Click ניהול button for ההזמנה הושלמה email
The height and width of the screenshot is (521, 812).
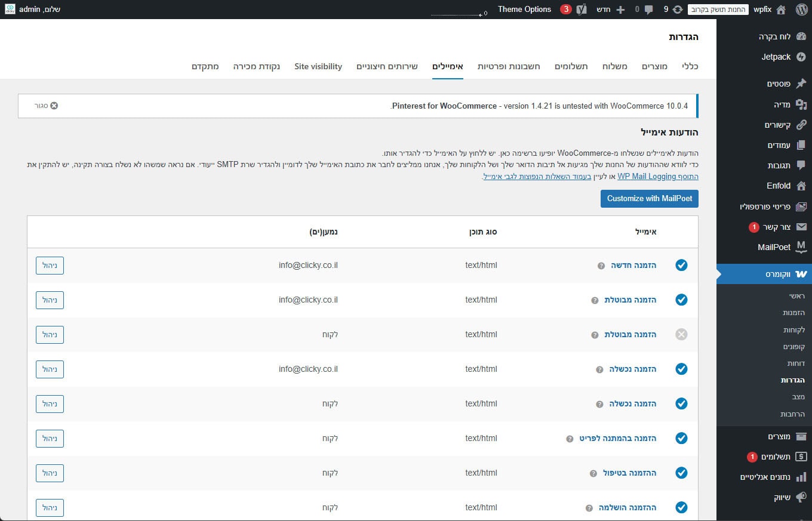pyautogui.click(x=50, y=508)
